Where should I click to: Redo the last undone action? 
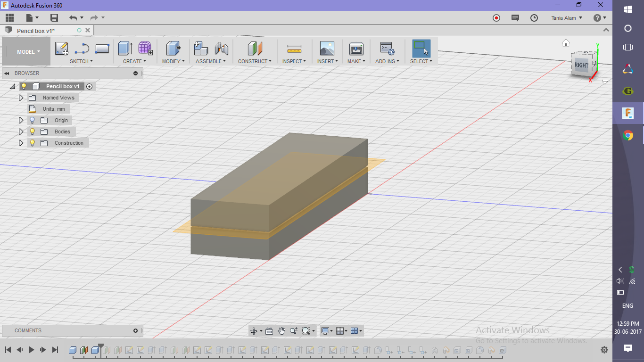(94, 18)
